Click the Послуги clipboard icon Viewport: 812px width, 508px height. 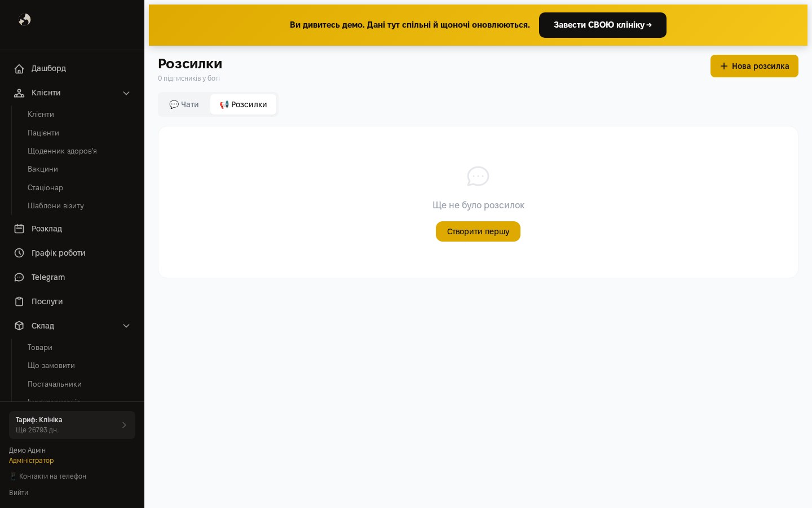pyautogui.click(x=19, y=301)
